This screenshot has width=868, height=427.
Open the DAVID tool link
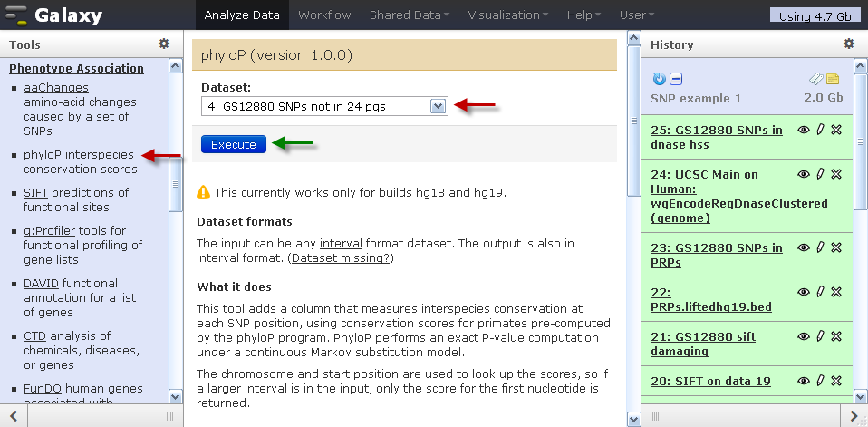coord(41,284)
